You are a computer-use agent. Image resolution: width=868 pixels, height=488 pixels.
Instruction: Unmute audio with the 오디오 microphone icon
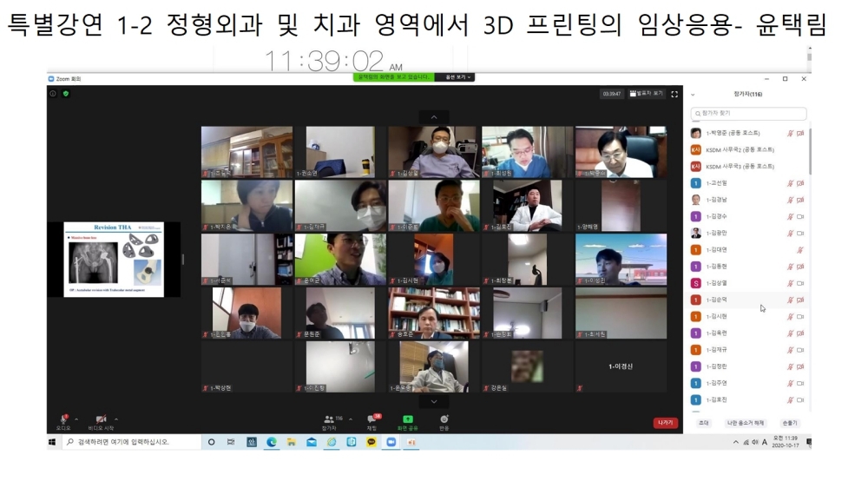63,419
